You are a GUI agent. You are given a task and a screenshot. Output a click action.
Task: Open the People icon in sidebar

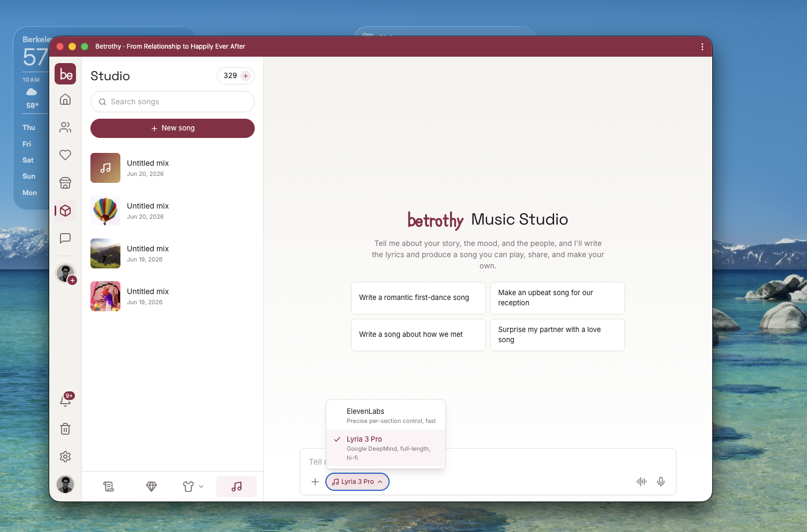[x=65, y=127]
